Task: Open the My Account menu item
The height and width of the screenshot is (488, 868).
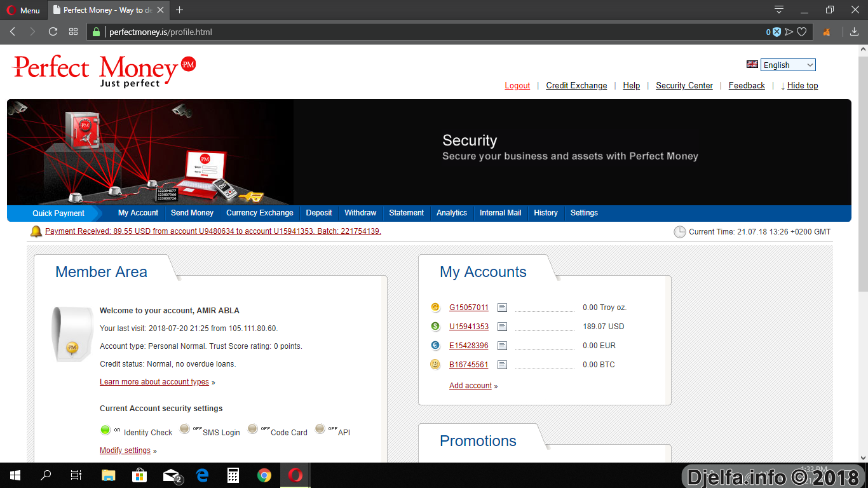Action: click(138, 213)
